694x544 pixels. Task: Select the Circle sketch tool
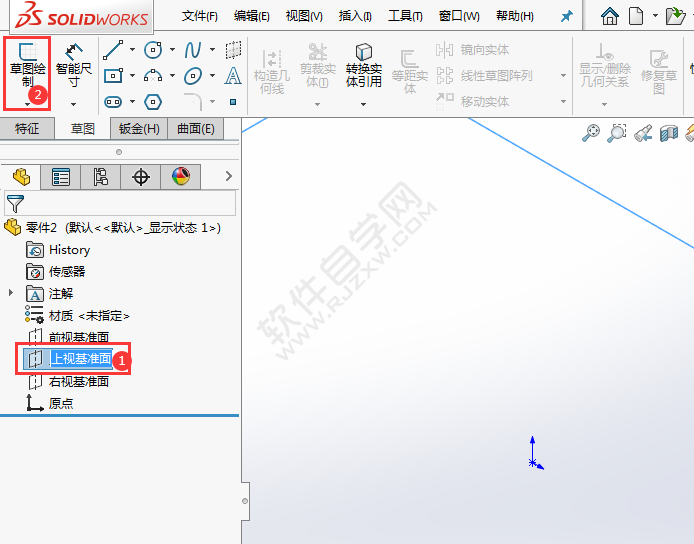[x=153, y=50]
